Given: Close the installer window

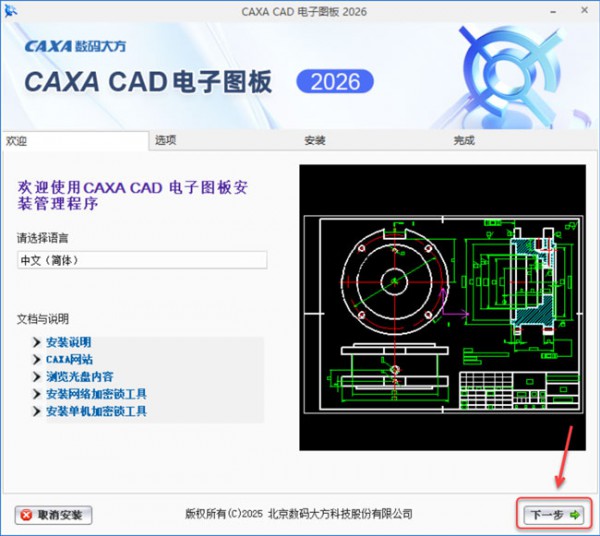Looking at the screenshot, I should [584, 11].
